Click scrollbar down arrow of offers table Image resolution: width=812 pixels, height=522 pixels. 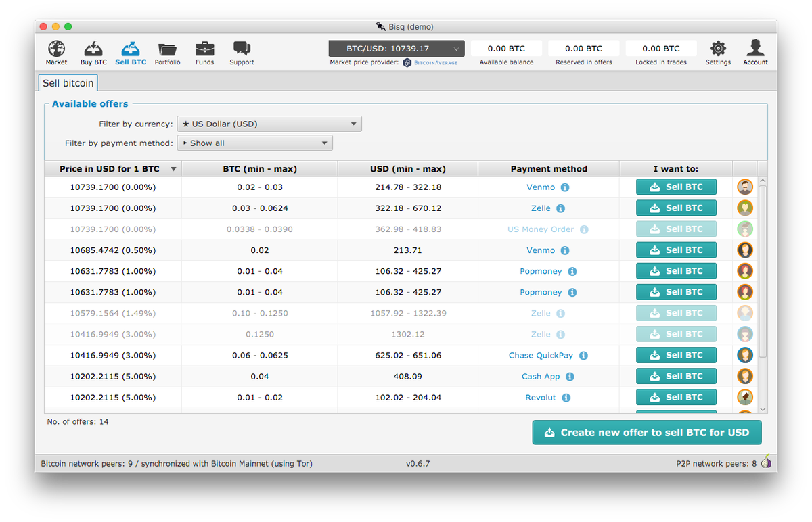[x=763, y=409]
